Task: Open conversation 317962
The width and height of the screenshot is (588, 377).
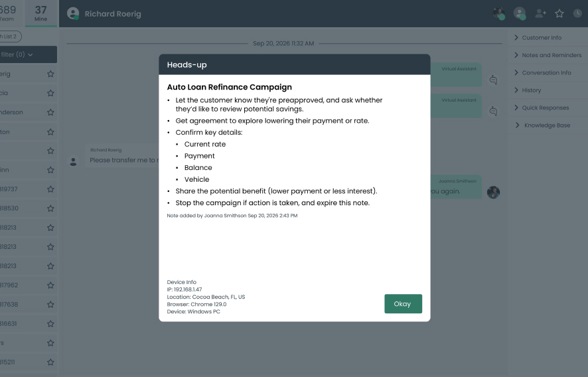Action: click(29, 285)
